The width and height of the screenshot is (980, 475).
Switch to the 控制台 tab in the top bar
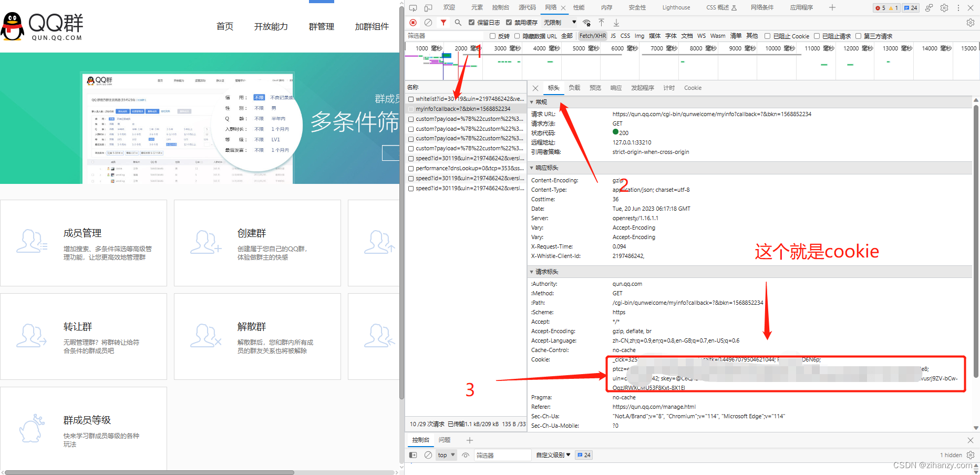pyautogui.click(x=500, y=7)
